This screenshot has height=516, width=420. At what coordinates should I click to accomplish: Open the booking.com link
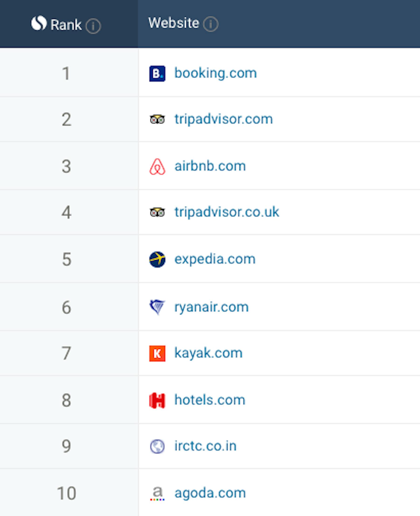click(x=216, y=73)
